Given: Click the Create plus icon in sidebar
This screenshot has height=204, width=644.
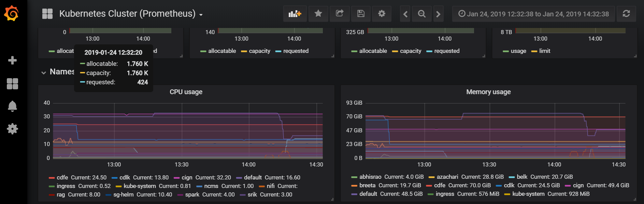Looking at the screenshot, I should pyautogui.click(x=12, y=60).
